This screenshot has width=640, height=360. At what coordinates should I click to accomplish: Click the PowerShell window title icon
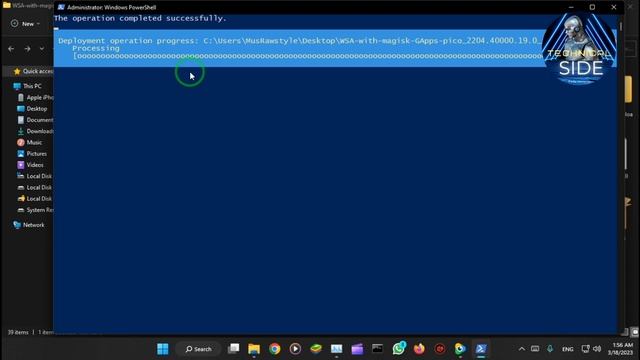(61, 7)
